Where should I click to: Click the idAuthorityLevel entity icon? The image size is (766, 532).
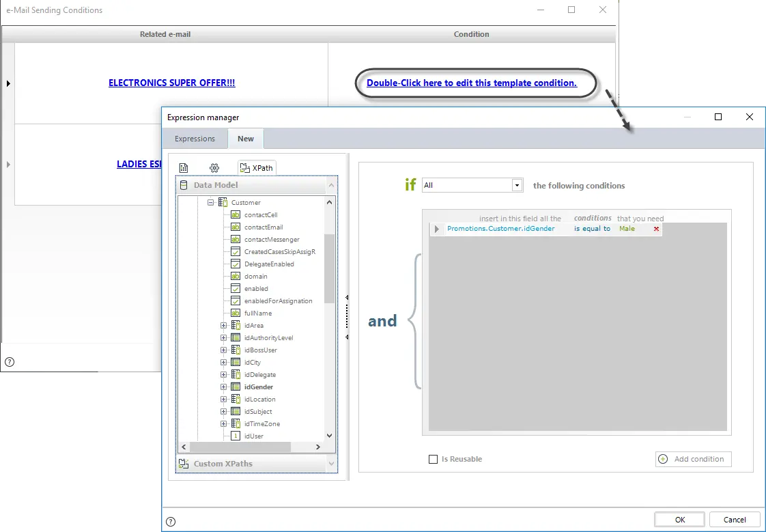point(236,337)
